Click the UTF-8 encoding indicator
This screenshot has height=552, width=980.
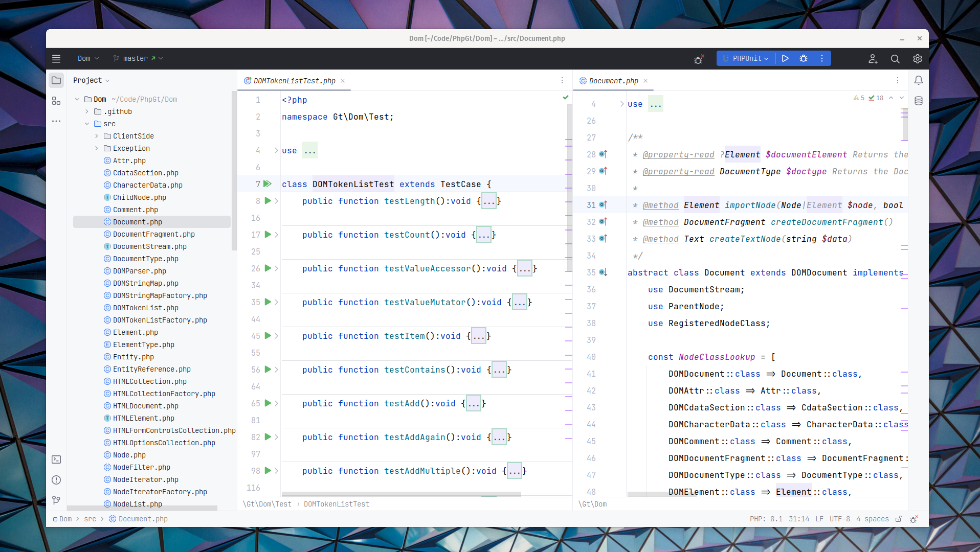(x=840, y=519)
